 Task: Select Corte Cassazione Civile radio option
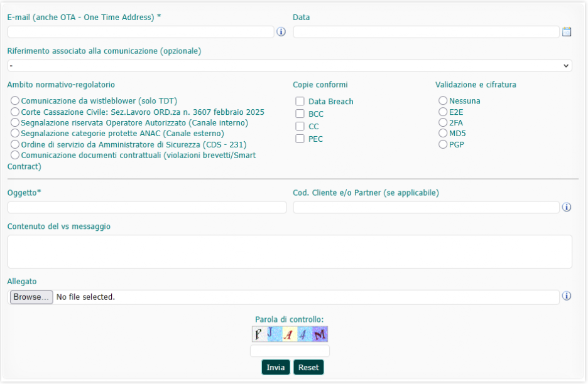coord(15,112)
